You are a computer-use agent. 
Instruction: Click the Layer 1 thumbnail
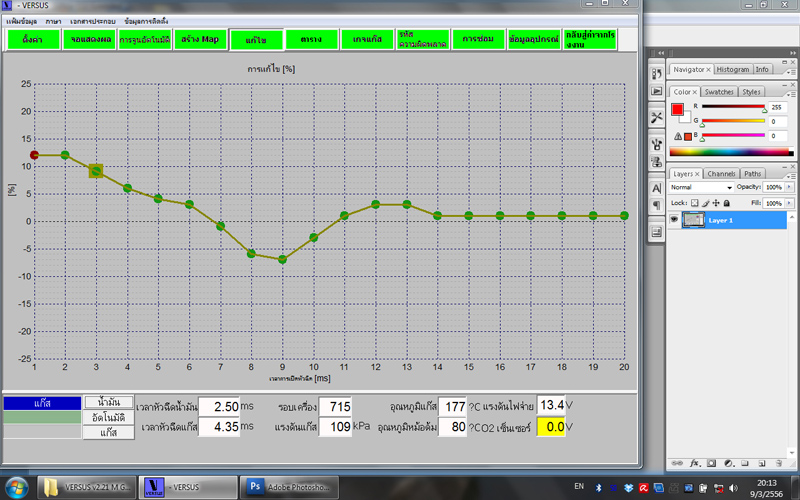(693, 220)
